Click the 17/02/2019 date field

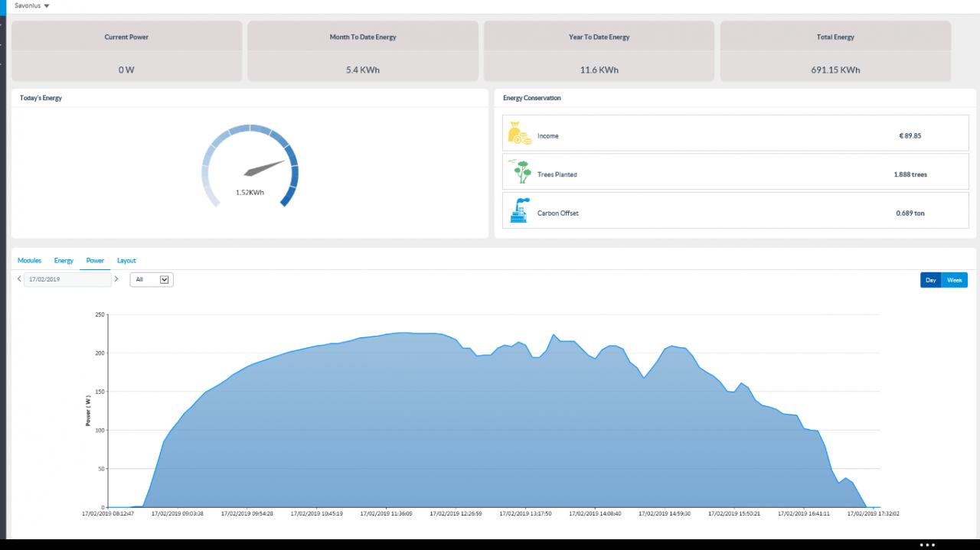(67, 280)
